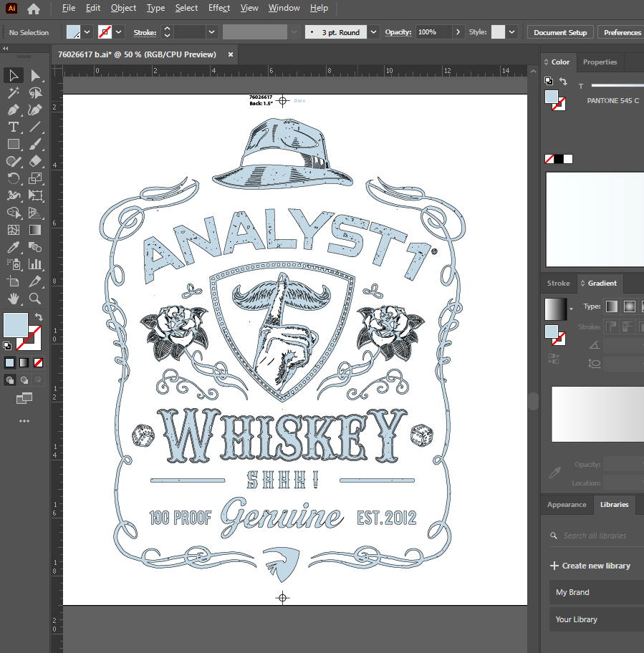
Task: Click the black swatch in Color panel
Action: [559, 159]
